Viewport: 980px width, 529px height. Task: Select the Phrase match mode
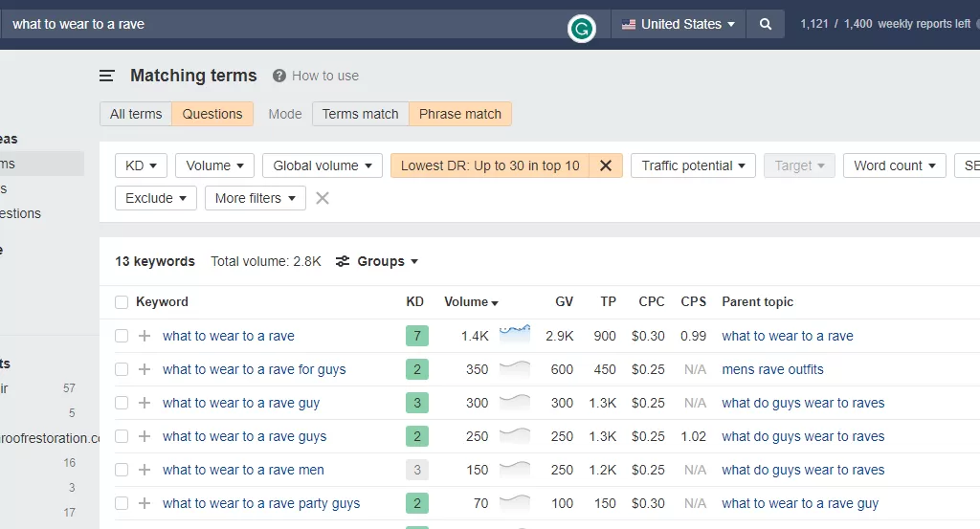coord(460,114)
